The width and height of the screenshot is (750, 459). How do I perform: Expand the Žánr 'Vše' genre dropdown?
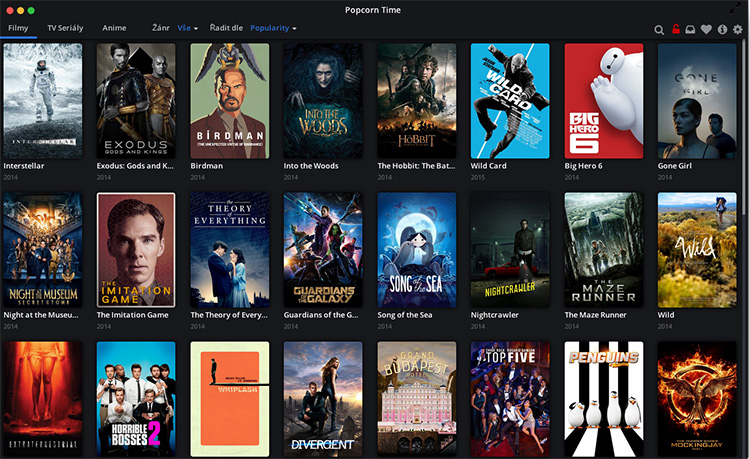point(187,28)
